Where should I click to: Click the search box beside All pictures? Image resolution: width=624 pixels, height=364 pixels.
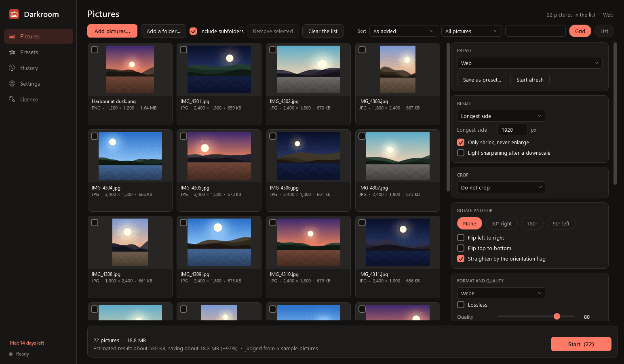535,31
